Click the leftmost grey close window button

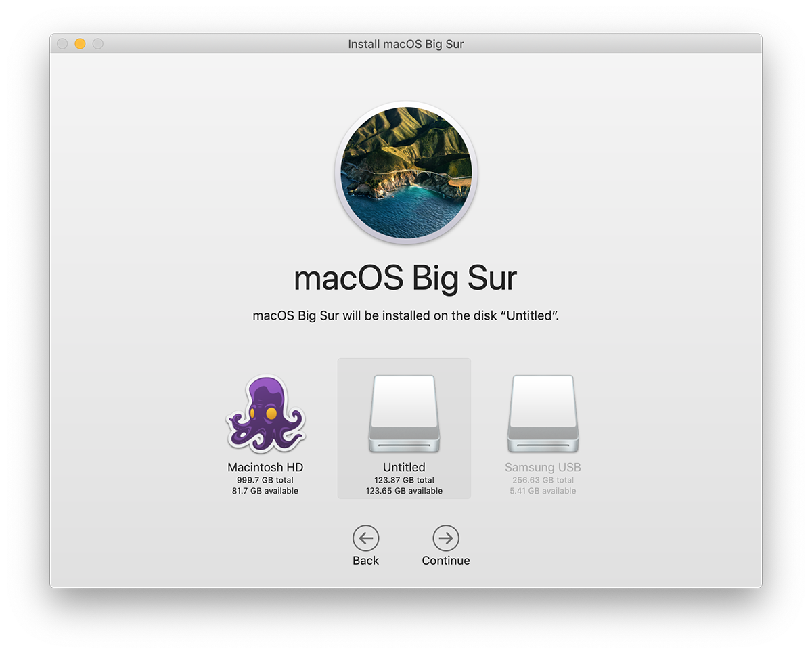tap(62, 44)
